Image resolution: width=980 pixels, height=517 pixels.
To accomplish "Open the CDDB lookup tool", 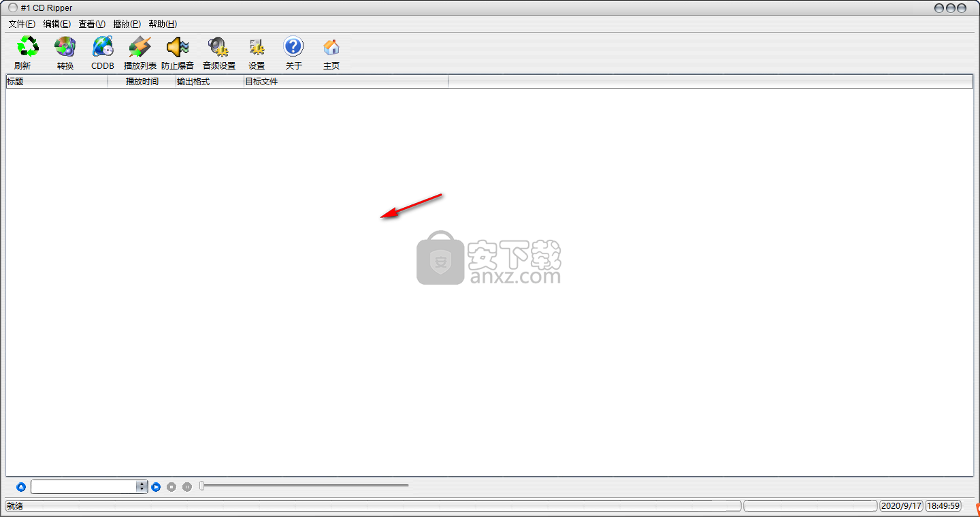I will [x=103, y=53].
